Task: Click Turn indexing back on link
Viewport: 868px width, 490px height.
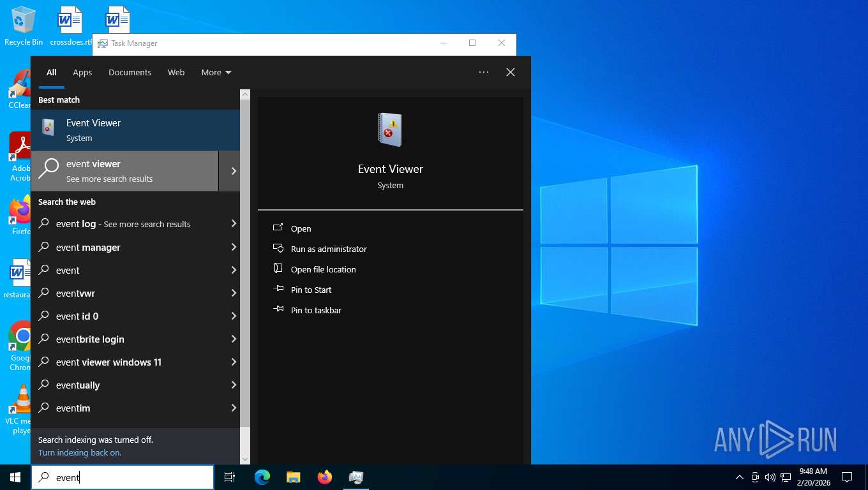Action: tap(80, 452)
